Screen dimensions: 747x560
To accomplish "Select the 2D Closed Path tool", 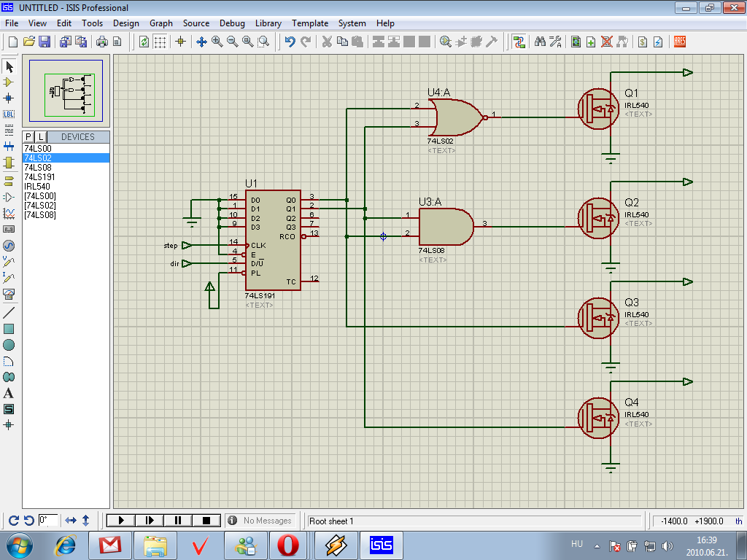I will tap(9, 377).
